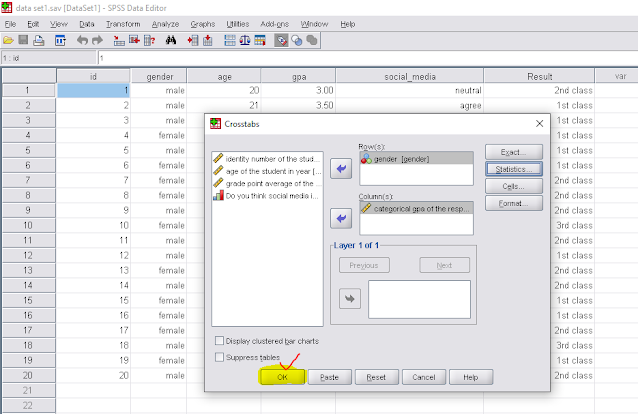The height and width of the screenshot is (414, 638).
Task: Open the Graphs menu
Action: pyautogui.click(x=203, y=24)
